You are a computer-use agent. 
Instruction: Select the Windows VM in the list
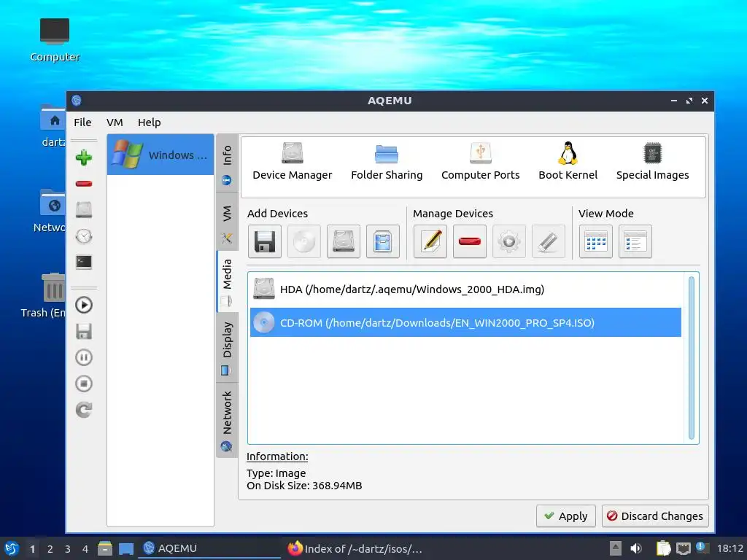(160, 155)
